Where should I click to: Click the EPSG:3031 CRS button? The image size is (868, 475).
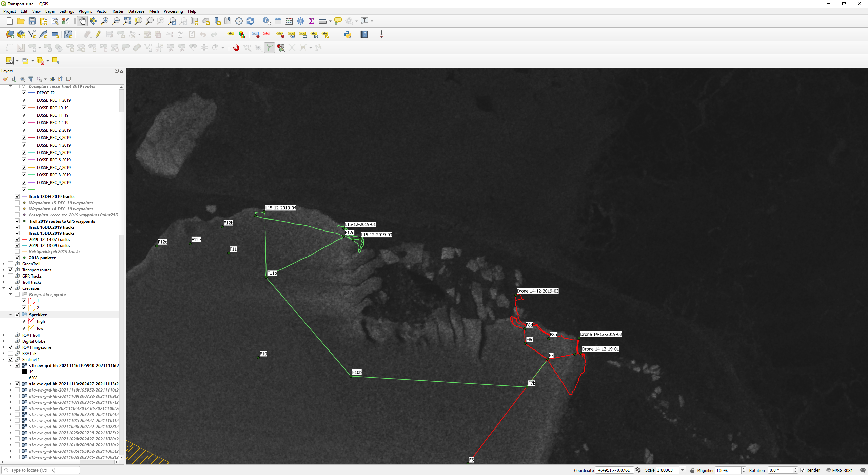pyautogui.click(x=839, y=470)
